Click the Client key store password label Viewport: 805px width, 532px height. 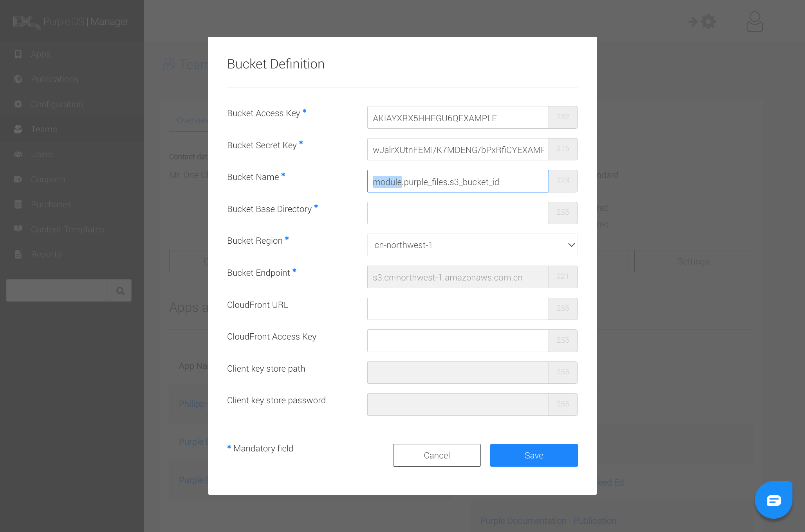coord(276,401)
